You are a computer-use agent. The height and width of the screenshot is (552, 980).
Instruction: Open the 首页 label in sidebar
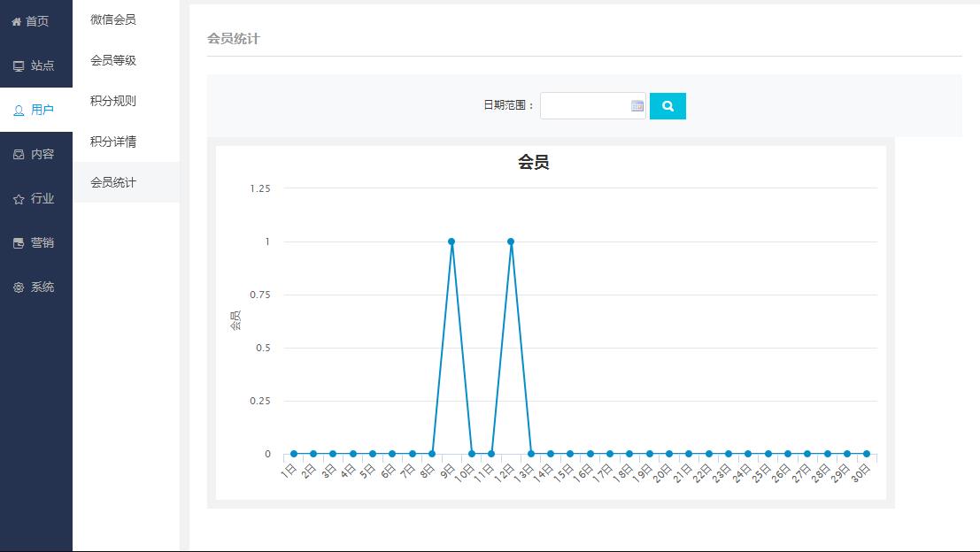pyautogui.click(x=37, y=21)
